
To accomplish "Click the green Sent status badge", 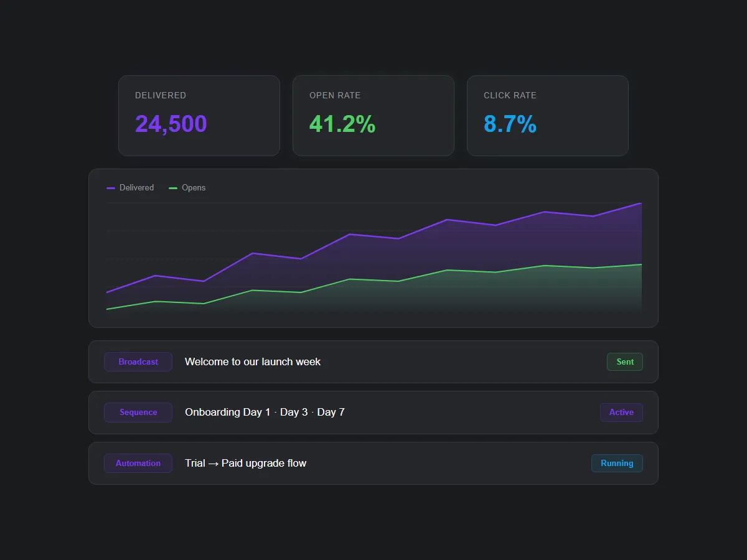I will 624,362.
